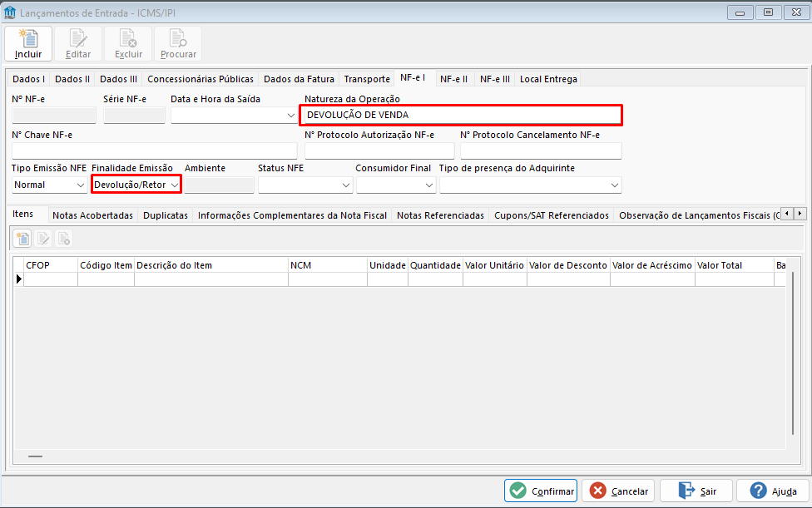Click the Incluir toolbar button
The height and width of the screenshot is (508, 812).
coord(28,43)
